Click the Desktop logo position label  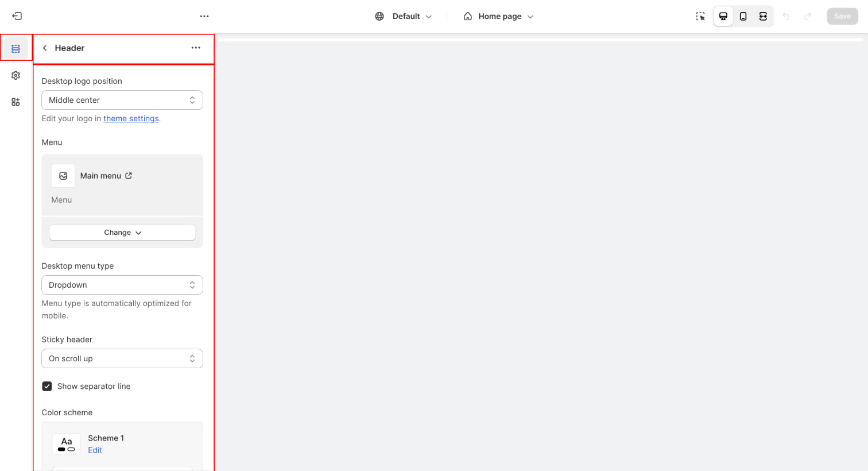click(x=82, y=81)
